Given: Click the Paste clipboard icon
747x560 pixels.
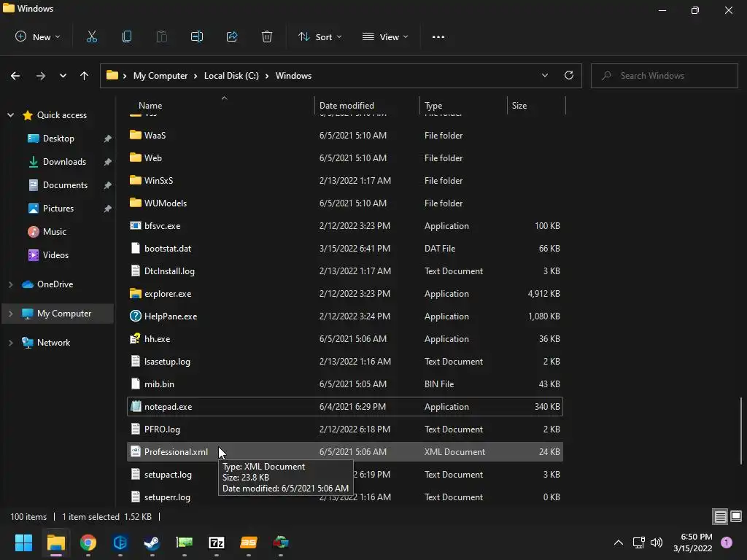Looking at the screenshot, I should (161, 36).
